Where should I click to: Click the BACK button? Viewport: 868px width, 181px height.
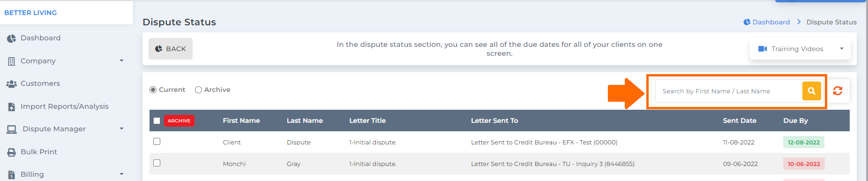point(171,49)
